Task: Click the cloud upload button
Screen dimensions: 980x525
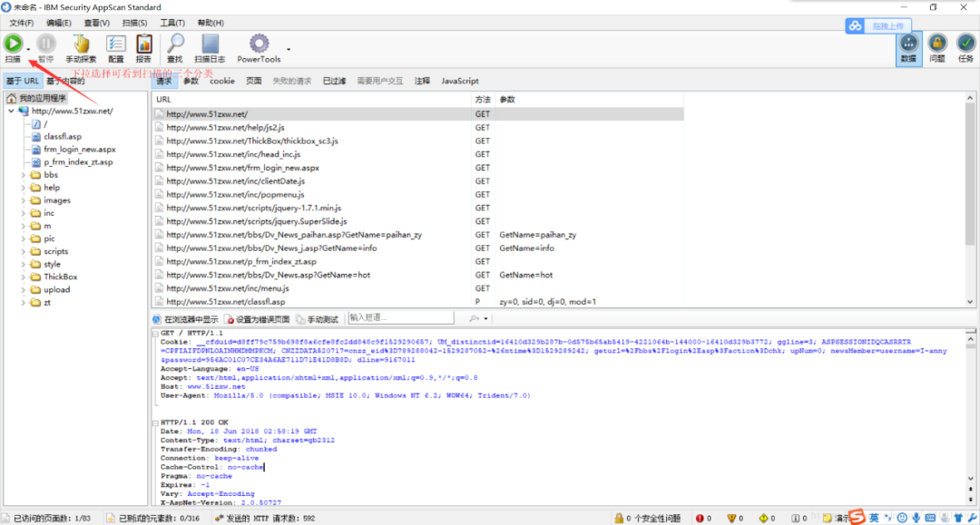Action: pyautogui.click(x=878, y=25)
